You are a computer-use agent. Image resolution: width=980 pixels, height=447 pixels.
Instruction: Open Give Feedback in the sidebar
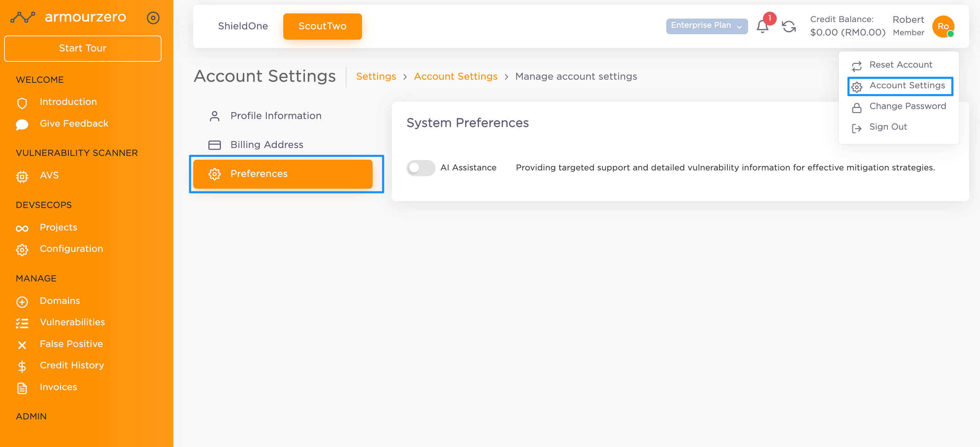click(74, 123)
